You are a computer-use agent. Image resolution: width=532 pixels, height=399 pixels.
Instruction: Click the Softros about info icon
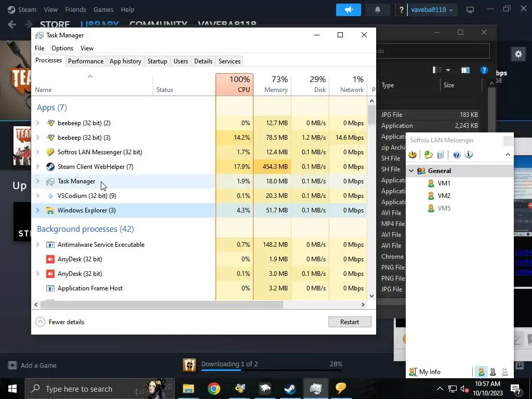point(469,155)
